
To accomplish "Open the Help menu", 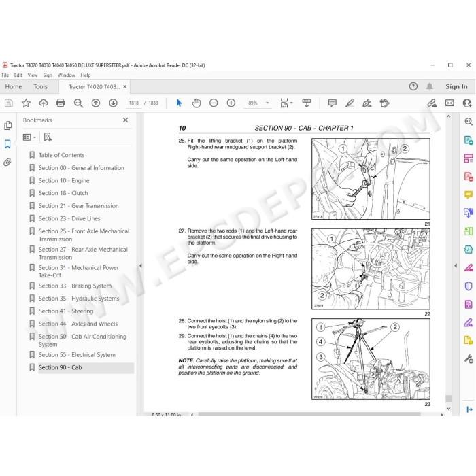I will click(x=86, y=75).
